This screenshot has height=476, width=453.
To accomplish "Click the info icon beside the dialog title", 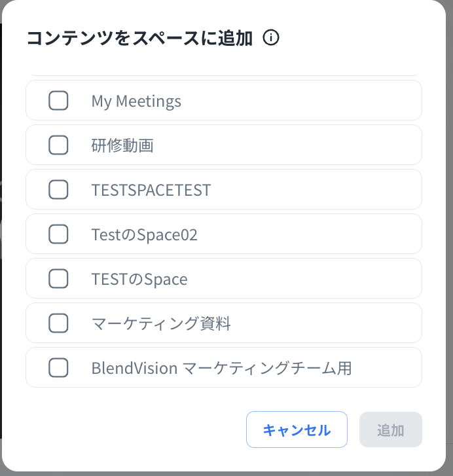I will [271, 38].
